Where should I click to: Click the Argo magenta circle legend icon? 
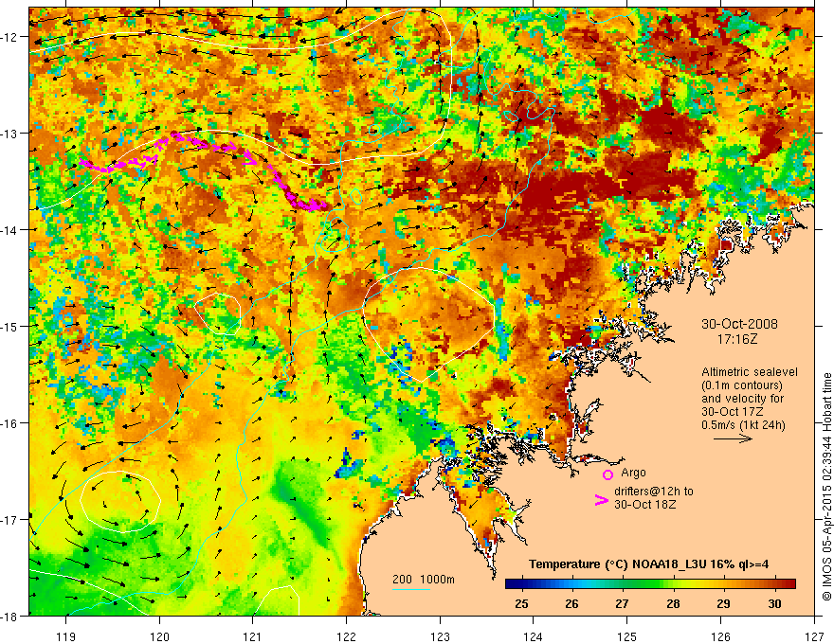click(607, 474)
